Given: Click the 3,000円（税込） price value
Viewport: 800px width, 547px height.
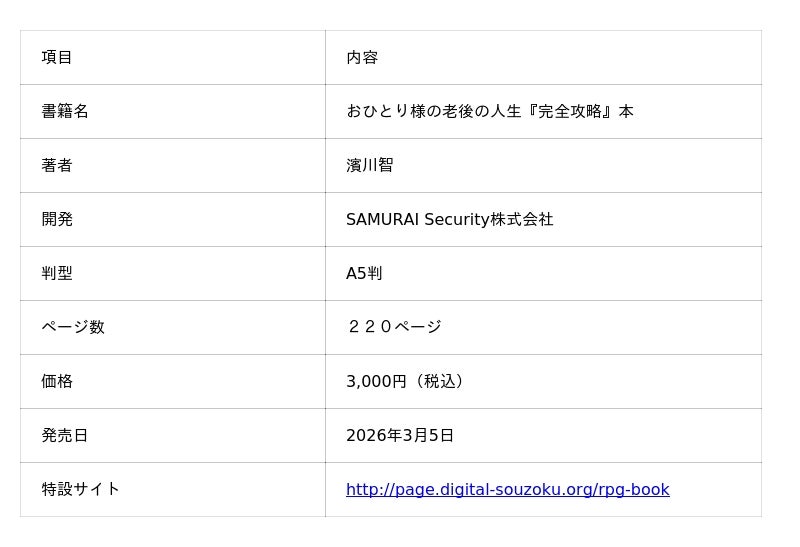Looking at the screenshot, I should click(x=406, y=382).
